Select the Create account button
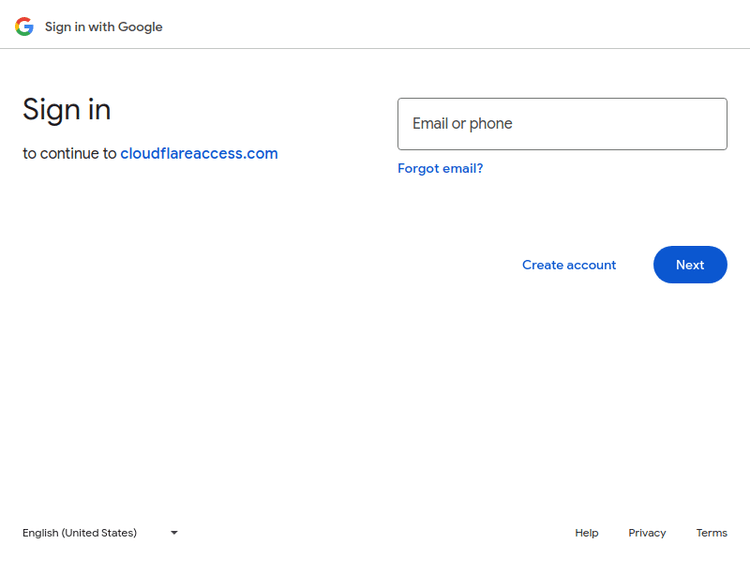Screen dimensions: 750x563 [x=569, y=265]
